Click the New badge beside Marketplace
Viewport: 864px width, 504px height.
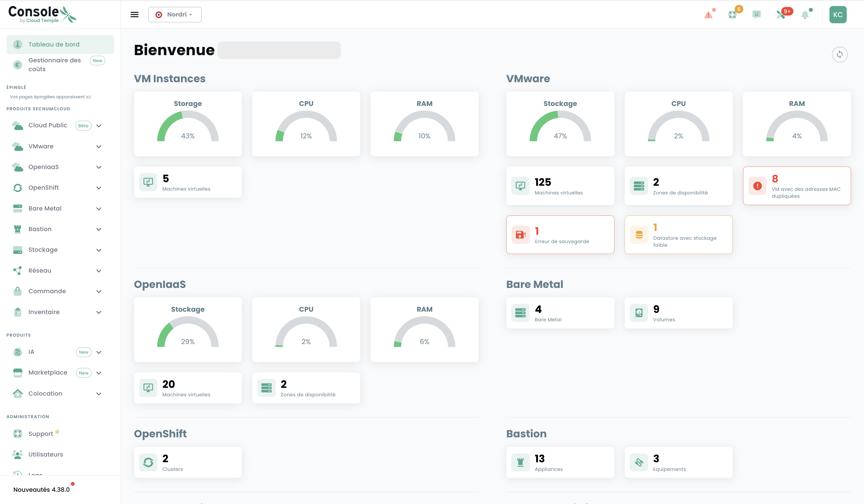click(x=84, y=373)
